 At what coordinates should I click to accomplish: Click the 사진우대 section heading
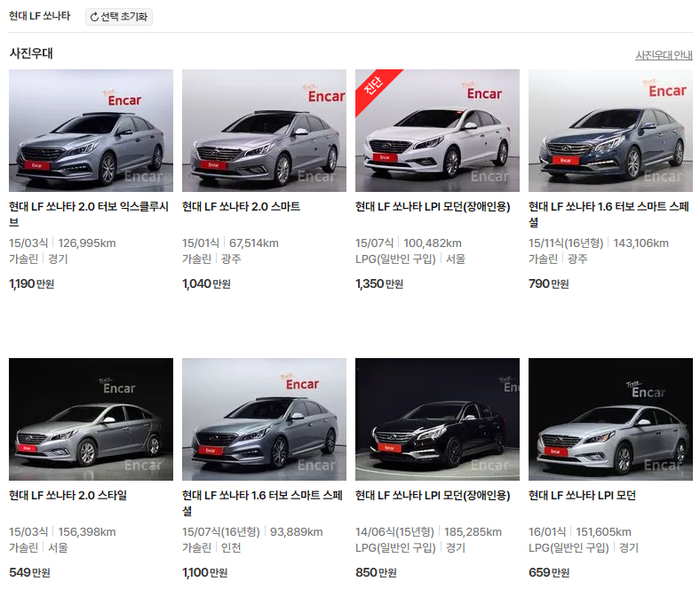pyautogui.click(x=31, y=53)
